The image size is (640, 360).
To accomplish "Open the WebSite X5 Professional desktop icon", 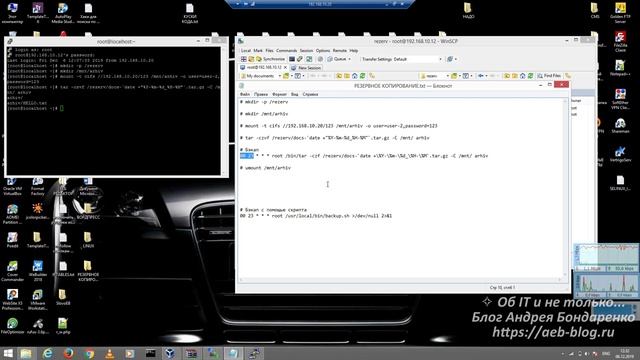I will pos(12,300).
